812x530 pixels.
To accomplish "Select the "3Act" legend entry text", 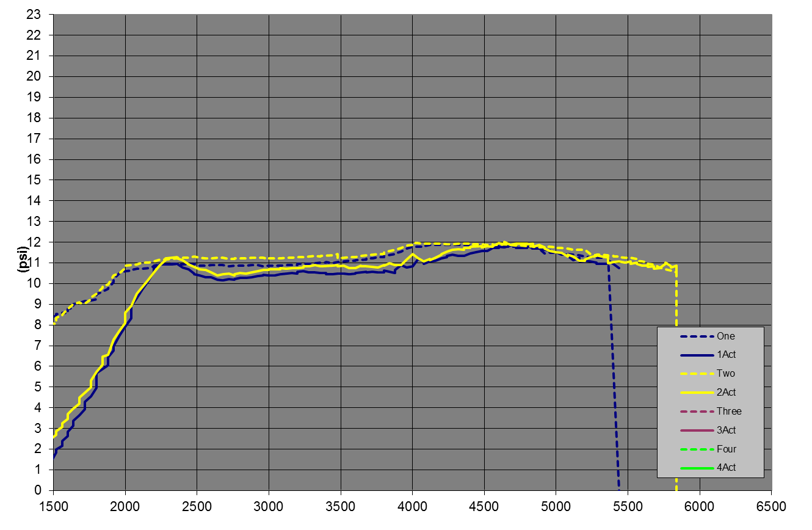I will coord(726,430).
